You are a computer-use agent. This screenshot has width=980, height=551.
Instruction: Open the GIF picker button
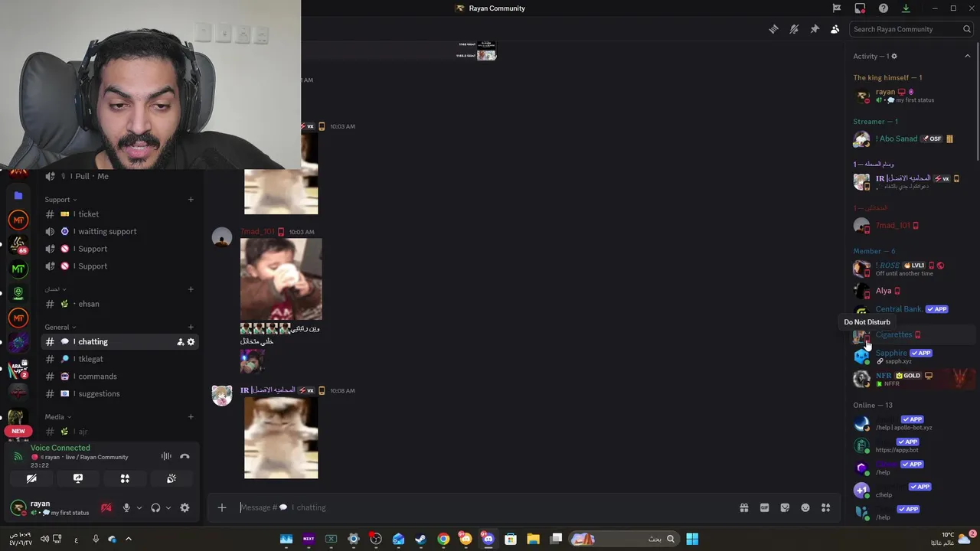[x=764, y=507]
